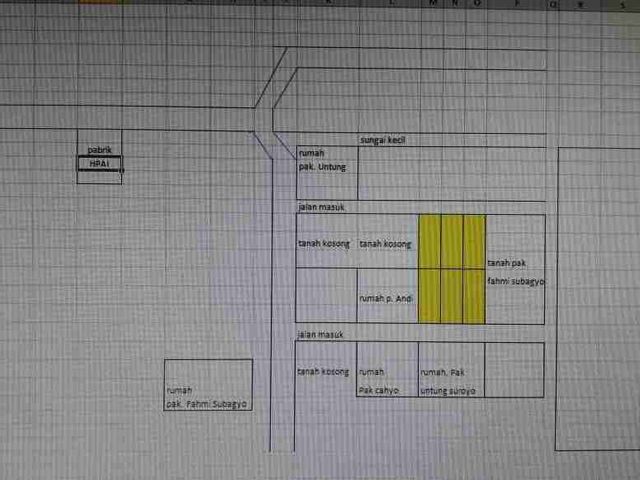Select lowercase "fahmi subagyo" cell beside yellow blocks

click(516, 281)
